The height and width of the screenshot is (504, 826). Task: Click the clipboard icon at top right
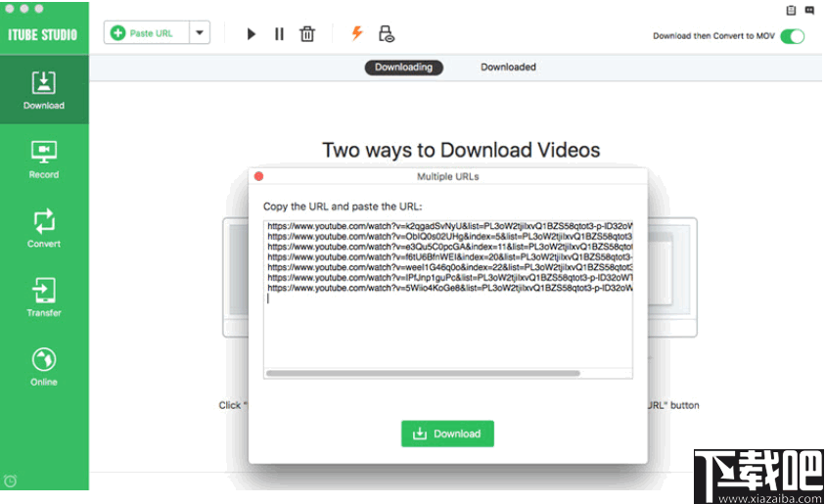[791, 10]
